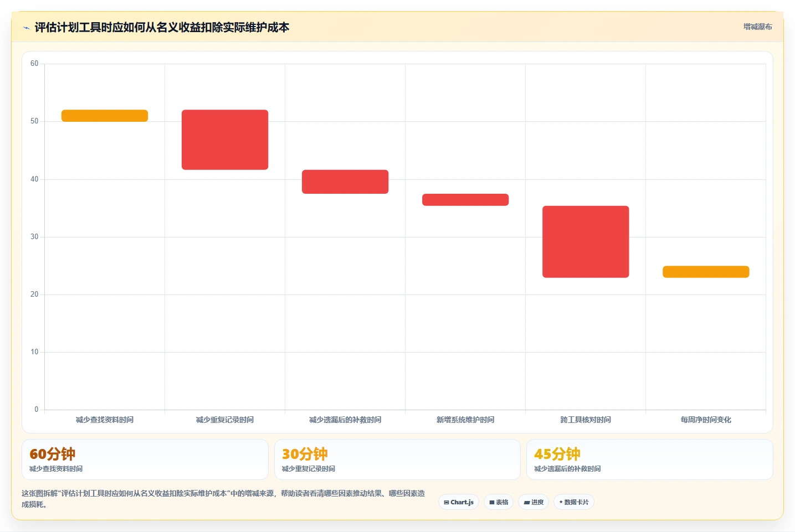
Task: Click the x-axis label 减少查找资料时间
Action: coord(105,420)
